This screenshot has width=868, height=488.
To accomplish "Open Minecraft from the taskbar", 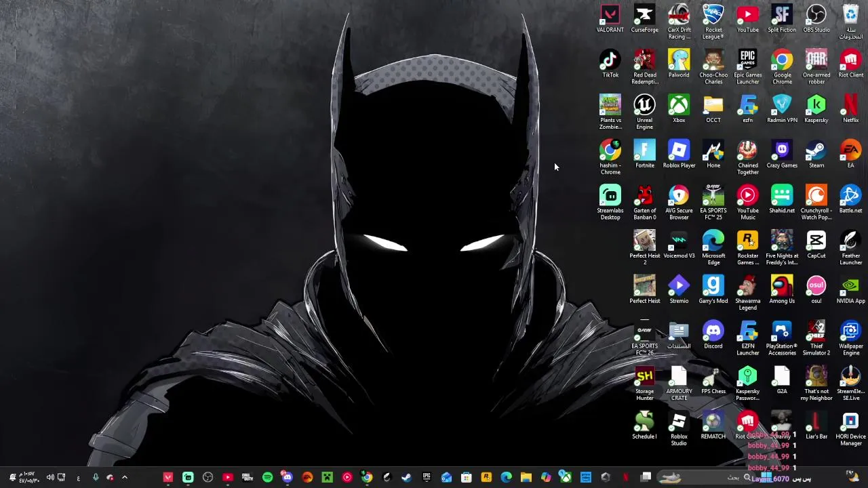I will (327, 477).
